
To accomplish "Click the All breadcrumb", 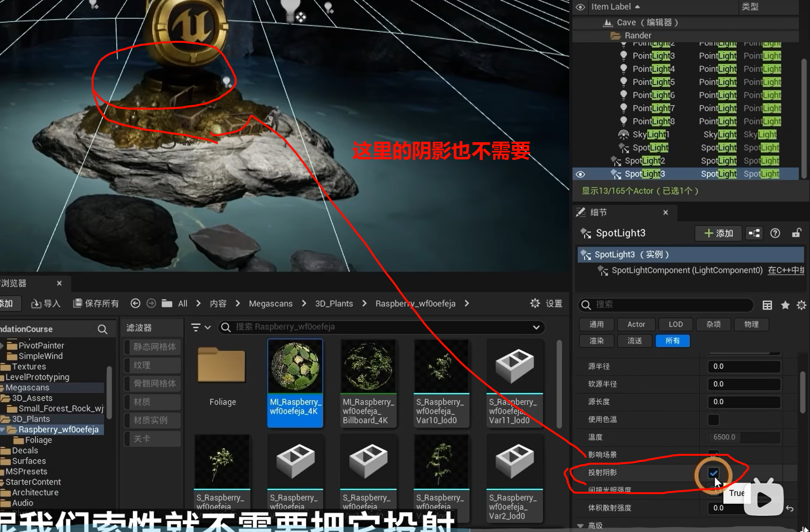I will point(183,304).
